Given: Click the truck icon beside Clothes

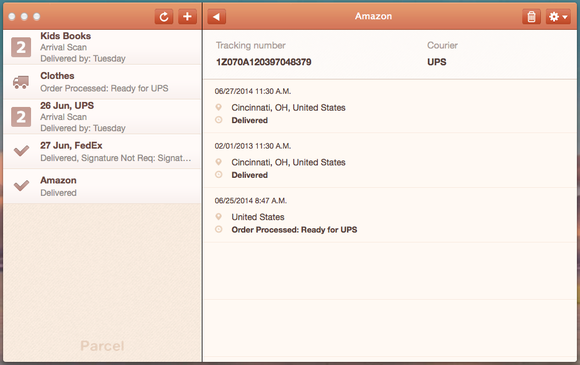Looking at the screenshot, I should click(x=21, y=82).
